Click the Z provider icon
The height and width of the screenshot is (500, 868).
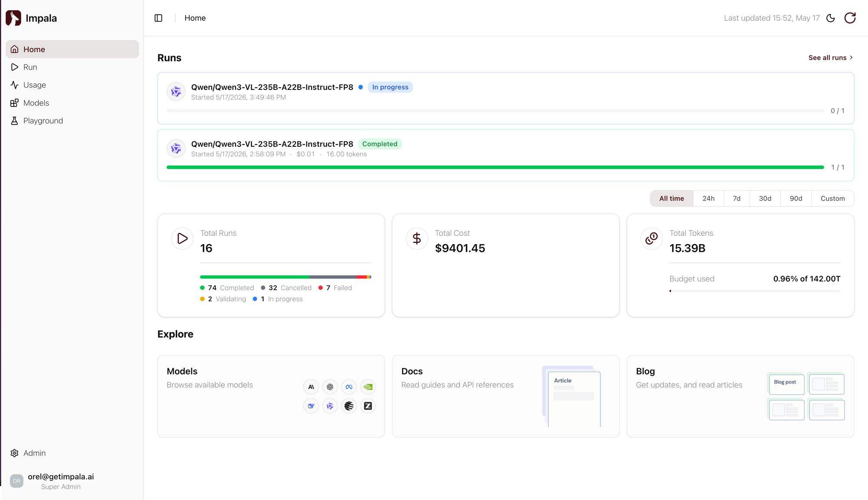pos(368,406)
